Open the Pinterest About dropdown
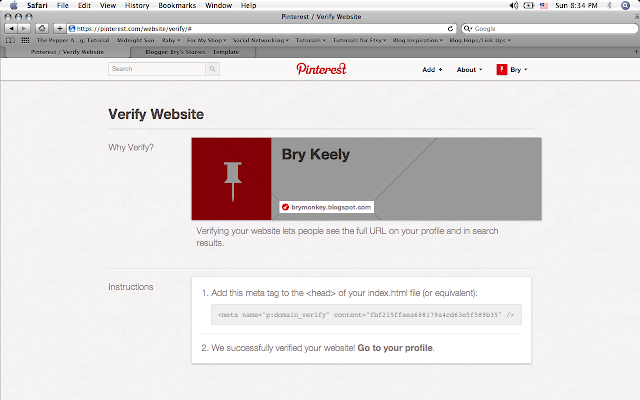This screenshot has width=640, height=400. pyautogui.click(x=469, y=70)
